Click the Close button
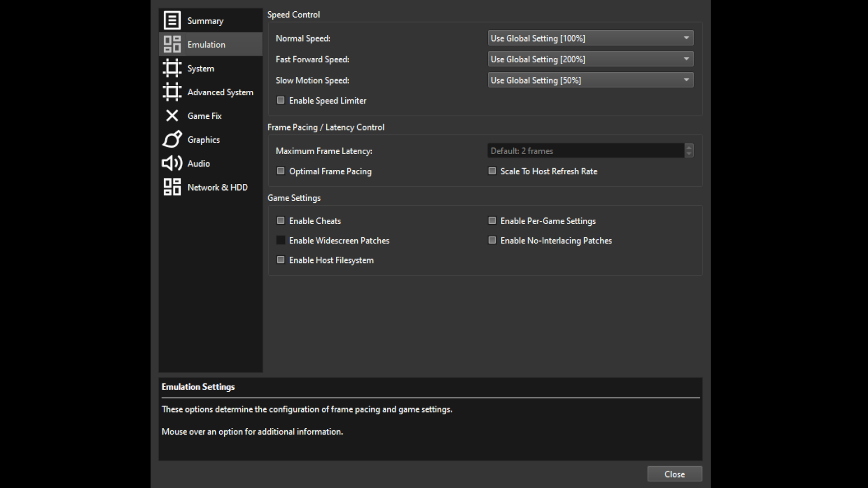The height and width of the screenshot is (488, 868). click(x=675, y=474)
